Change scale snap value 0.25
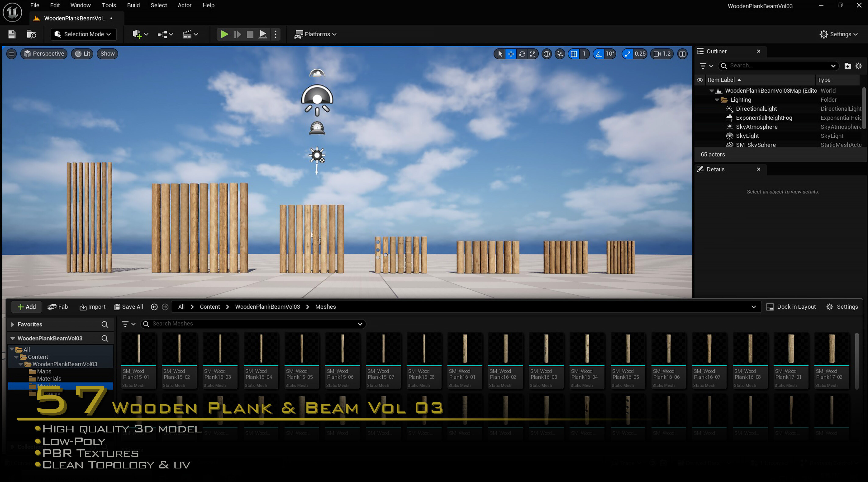 [640, 54]
